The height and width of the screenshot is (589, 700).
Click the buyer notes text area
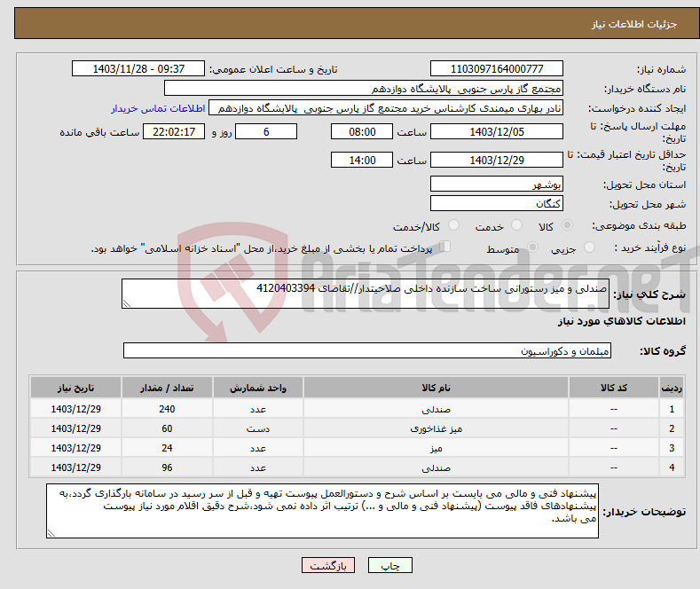[322, 511]
